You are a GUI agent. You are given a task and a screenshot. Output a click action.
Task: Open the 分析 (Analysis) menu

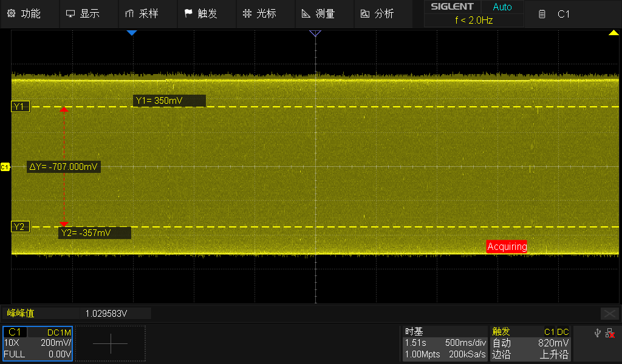point(384,14)
